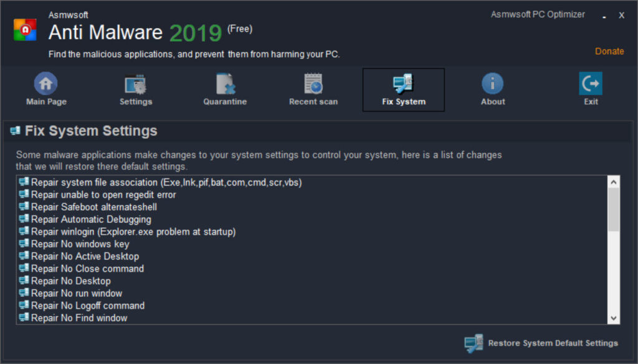Click icon beside Repair system file association

click(x=24, y=182)
